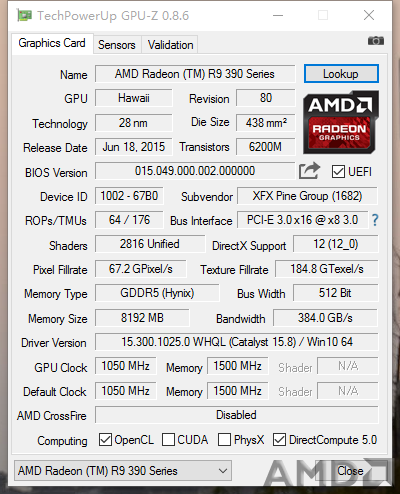This screenshot has width=400, height=494.
Task: Toggle the DirectCompute 5.0 checkbox
Action: point(279,440)
